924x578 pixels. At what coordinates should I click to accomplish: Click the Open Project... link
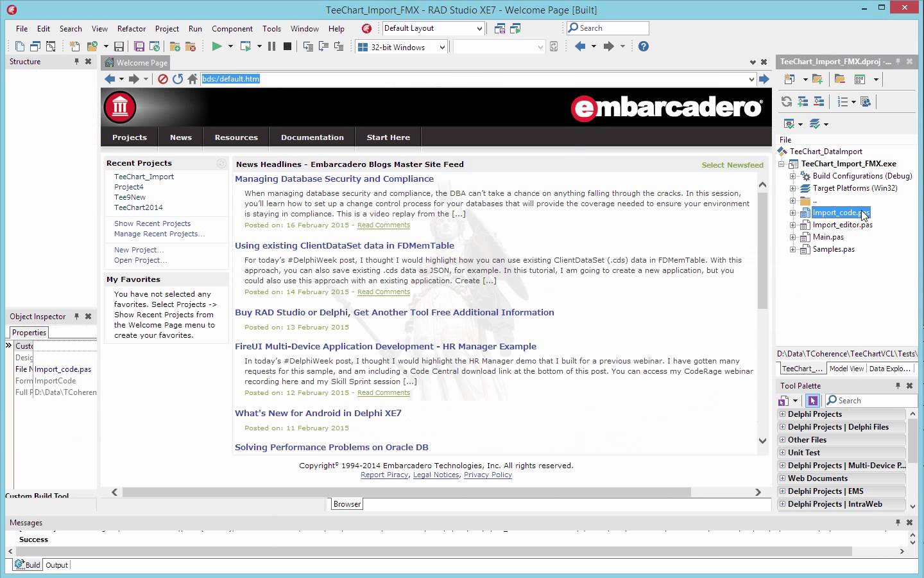pos(141,260)
